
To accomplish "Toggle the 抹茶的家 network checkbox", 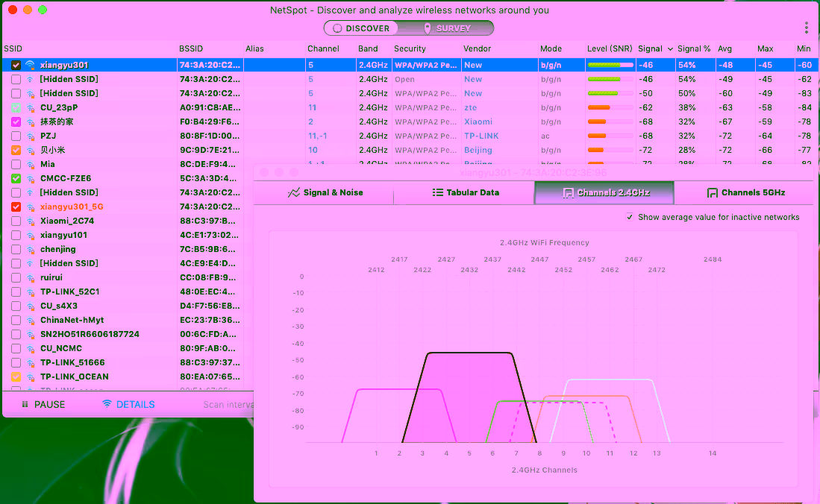I will 16,122.
